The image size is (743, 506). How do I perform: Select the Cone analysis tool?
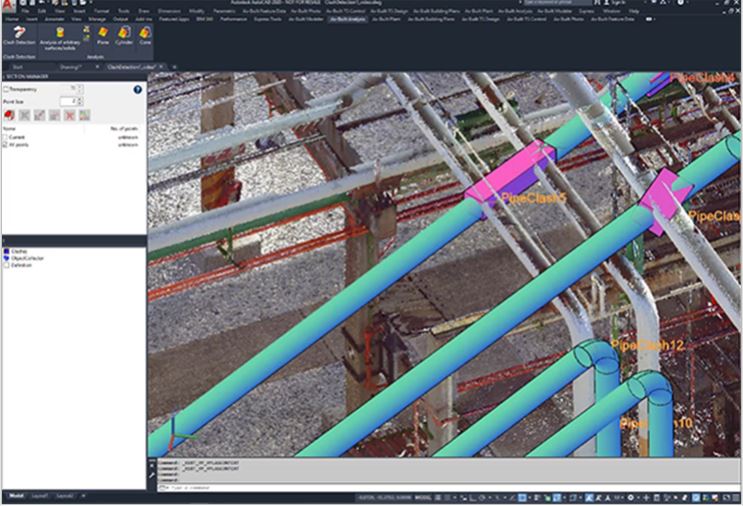pos(145,36)
